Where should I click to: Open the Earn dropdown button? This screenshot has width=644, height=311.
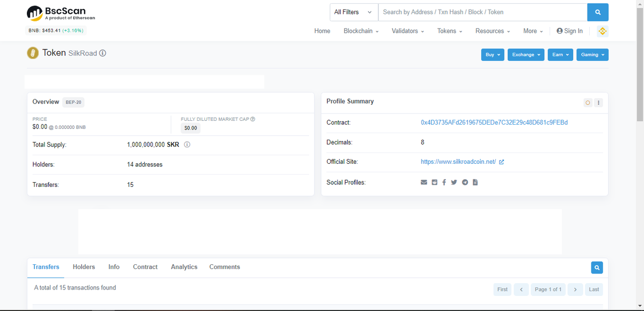coord(560,55)
